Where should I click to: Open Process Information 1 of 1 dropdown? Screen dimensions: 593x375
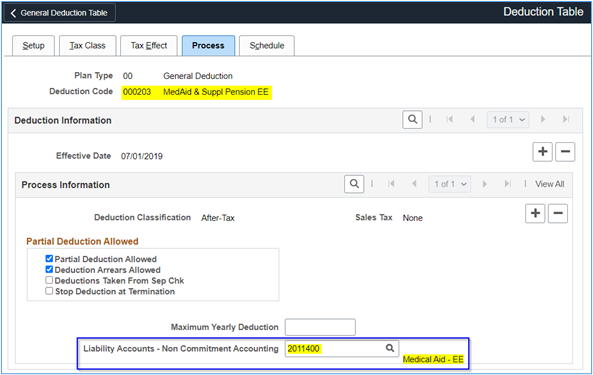(x=450, y=184)
